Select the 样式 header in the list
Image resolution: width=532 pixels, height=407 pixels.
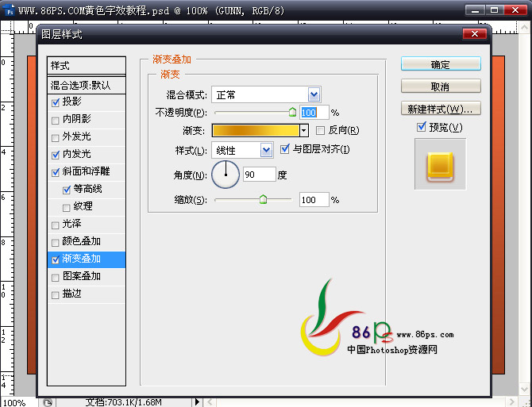coord(87,66)
